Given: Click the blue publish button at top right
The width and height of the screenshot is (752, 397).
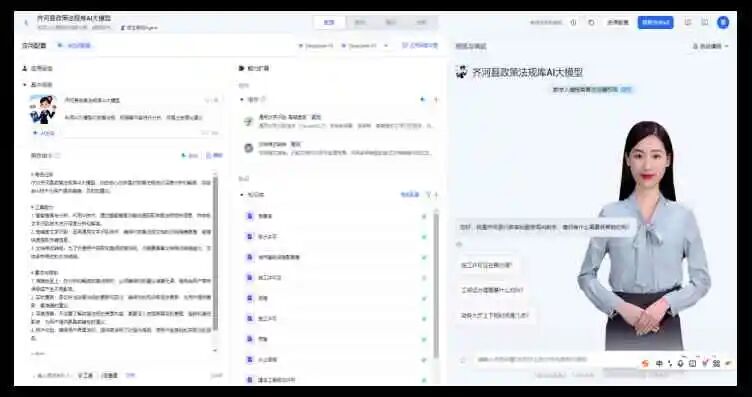Looking at the screenshot, I should pyautogui.click(x=655, y=23).
